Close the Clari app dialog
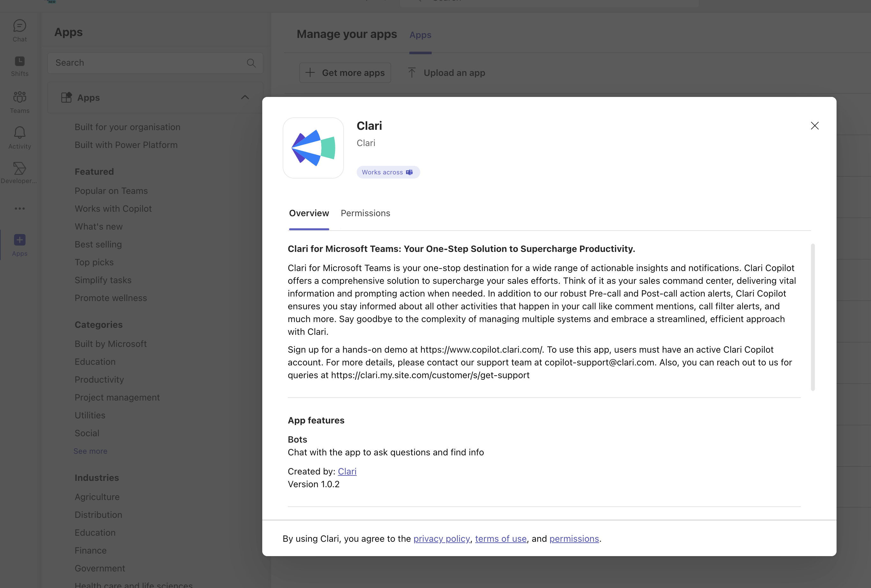Viewport: 871px width, 588px height. point(815,126)
